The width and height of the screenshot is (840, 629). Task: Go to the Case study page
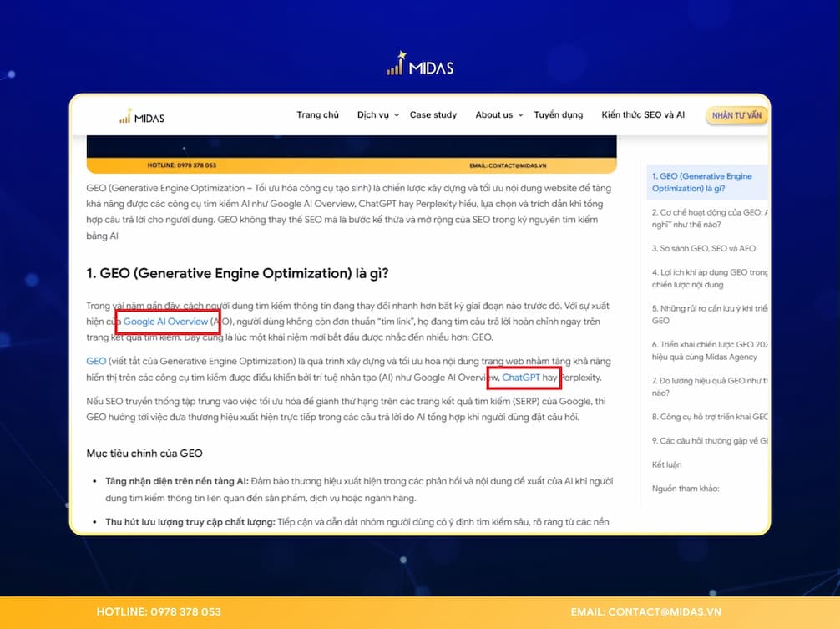433,114
